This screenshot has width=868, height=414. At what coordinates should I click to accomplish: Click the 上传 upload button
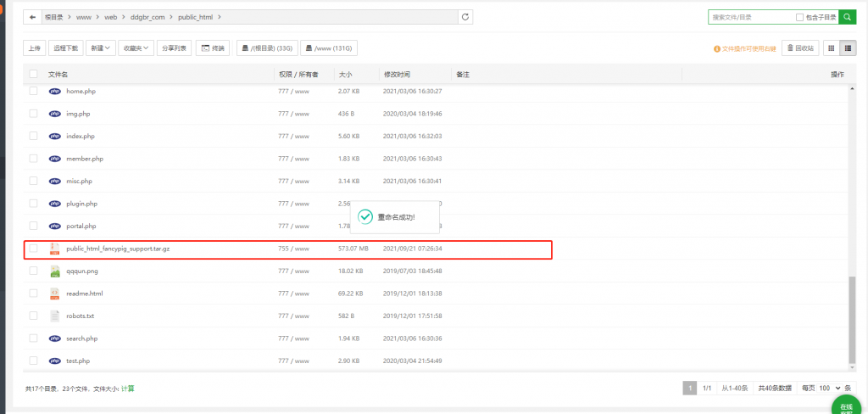(34, 48)
